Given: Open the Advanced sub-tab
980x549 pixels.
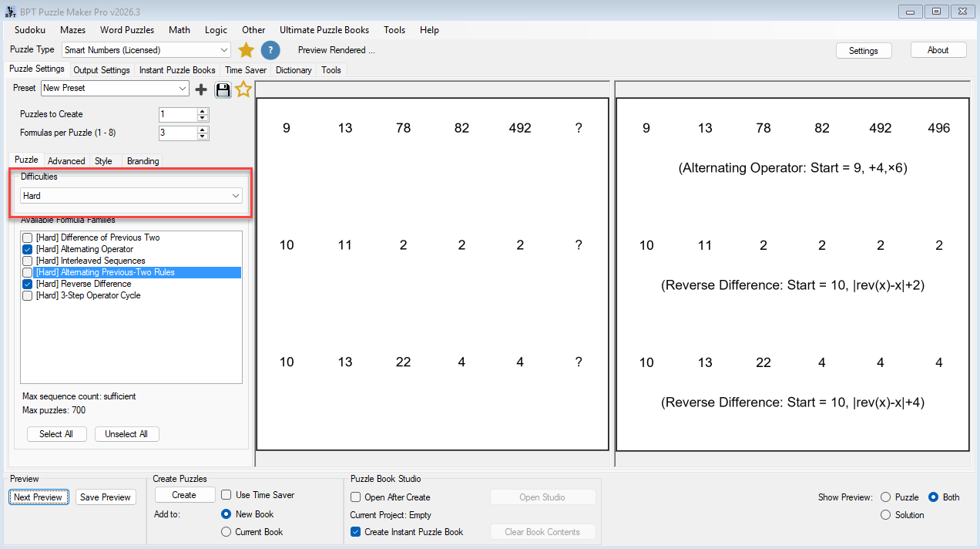Looking at the screenshot, I should (66, 161).
